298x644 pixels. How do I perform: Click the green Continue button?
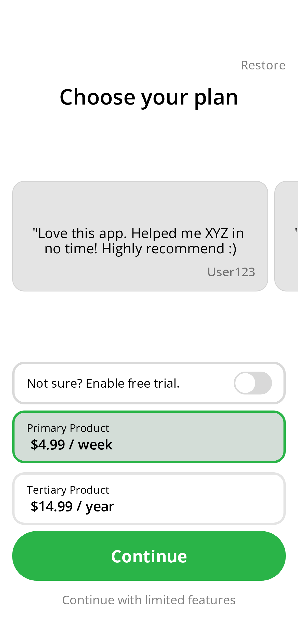click(149, 556)
